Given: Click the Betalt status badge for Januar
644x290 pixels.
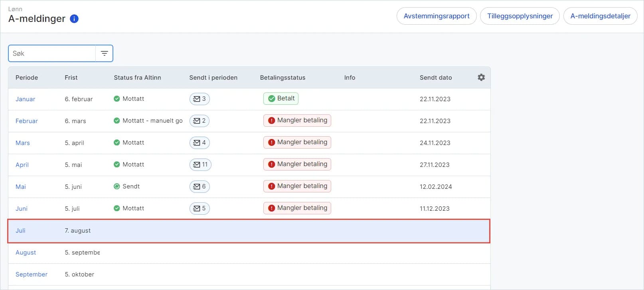Looking at the screenshot, I should pyautogui.click(x=281, y=98).
